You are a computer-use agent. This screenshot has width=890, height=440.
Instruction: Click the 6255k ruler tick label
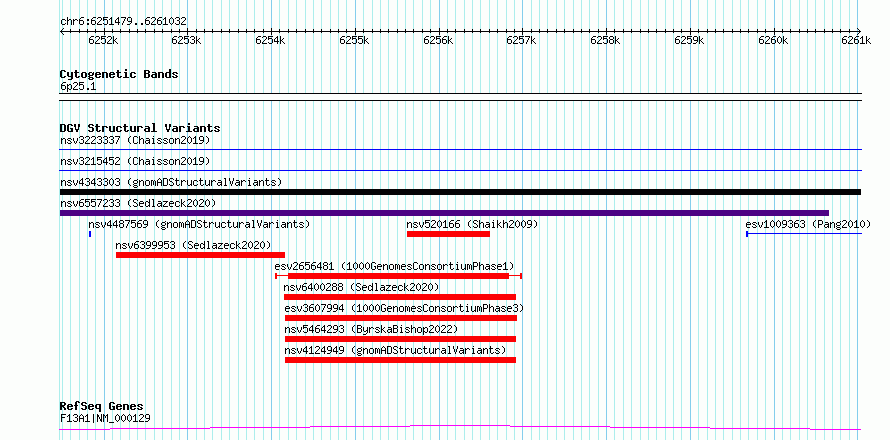(x=354, y=40)
